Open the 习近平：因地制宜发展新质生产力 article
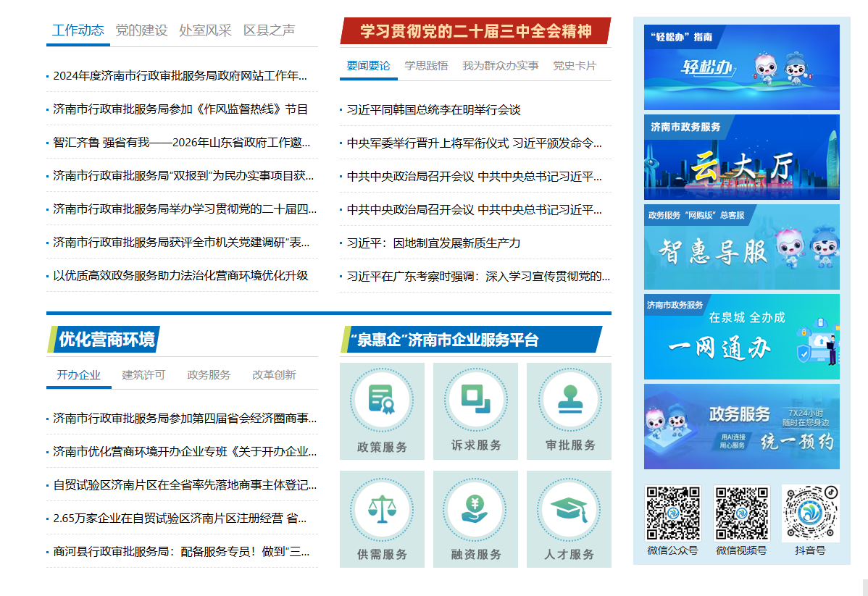This screenshot has height=596, width=868. tap(433, 243)
